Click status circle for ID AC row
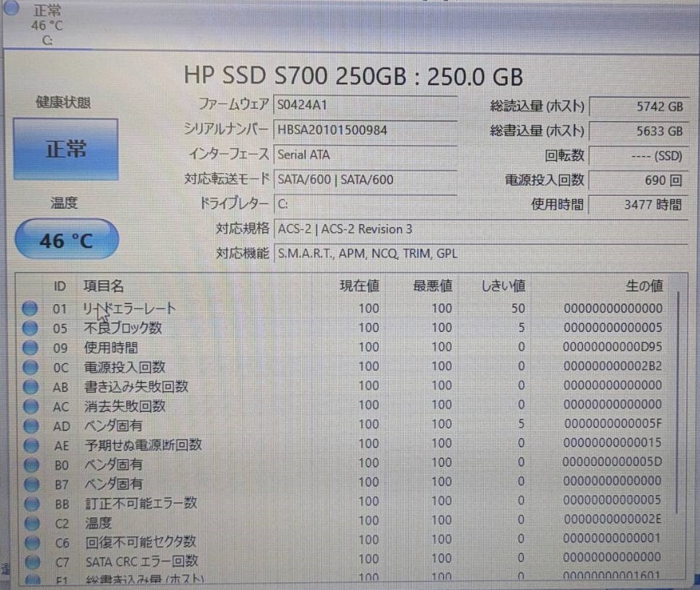 31,406
